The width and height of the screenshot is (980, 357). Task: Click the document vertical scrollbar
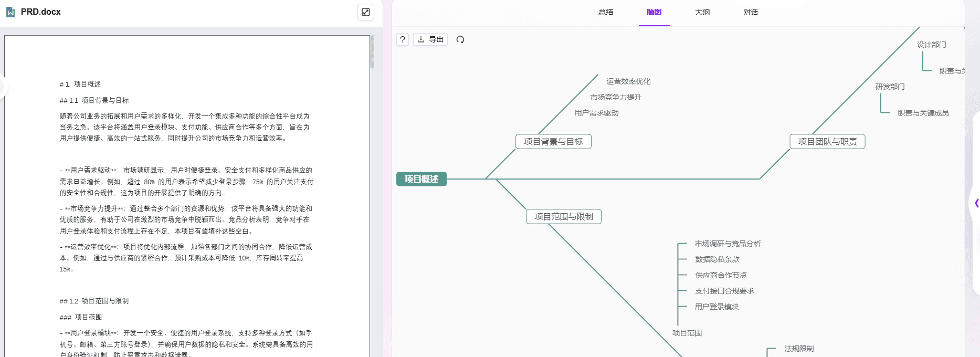[x=372, y=52]
